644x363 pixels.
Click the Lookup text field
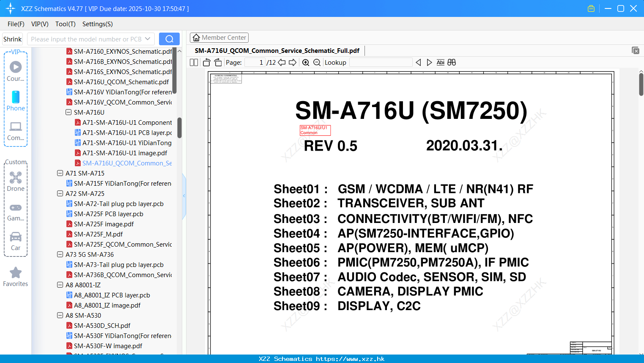tap(381, 62)
